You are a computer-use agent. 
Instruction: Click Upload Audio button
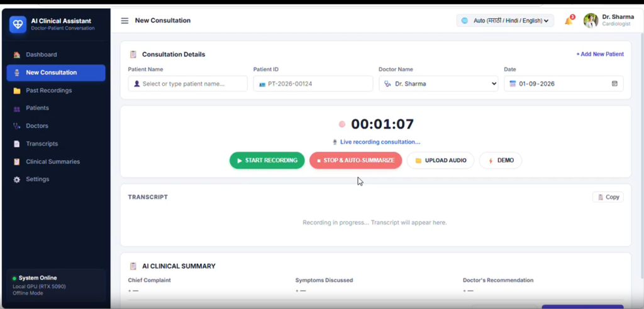pyautogui.click(x=440, y=160)
